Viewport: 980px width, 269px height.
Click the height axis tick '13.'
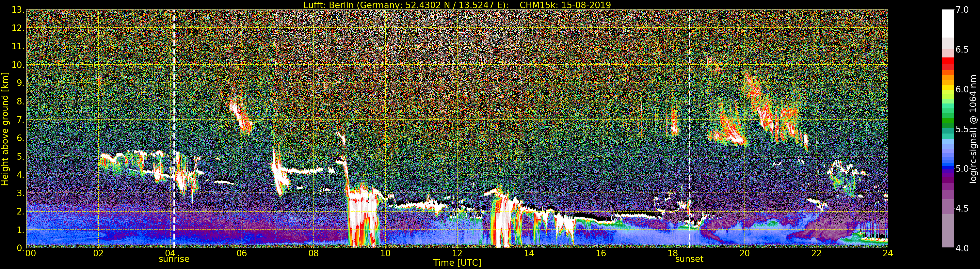18,10
